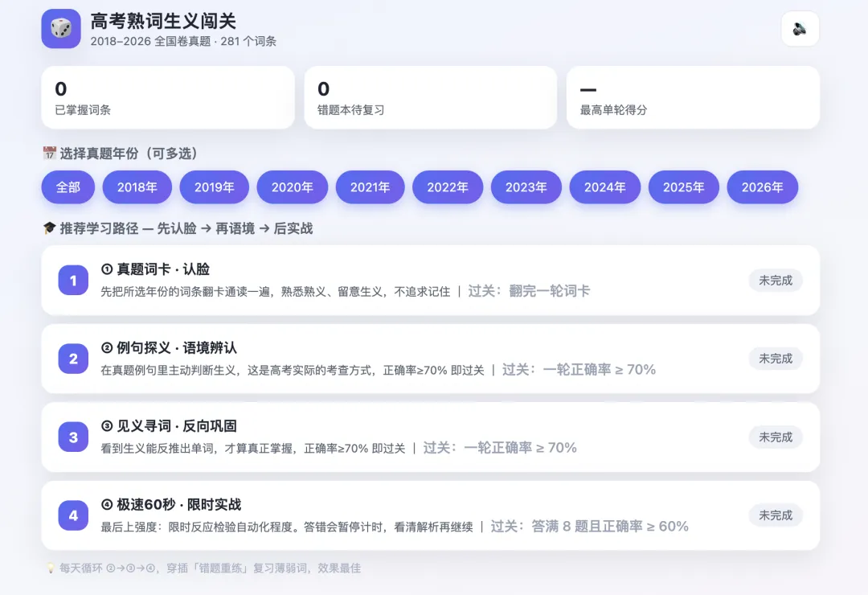Click 未完成 badge on 真题词卡 card

(776, 281)
